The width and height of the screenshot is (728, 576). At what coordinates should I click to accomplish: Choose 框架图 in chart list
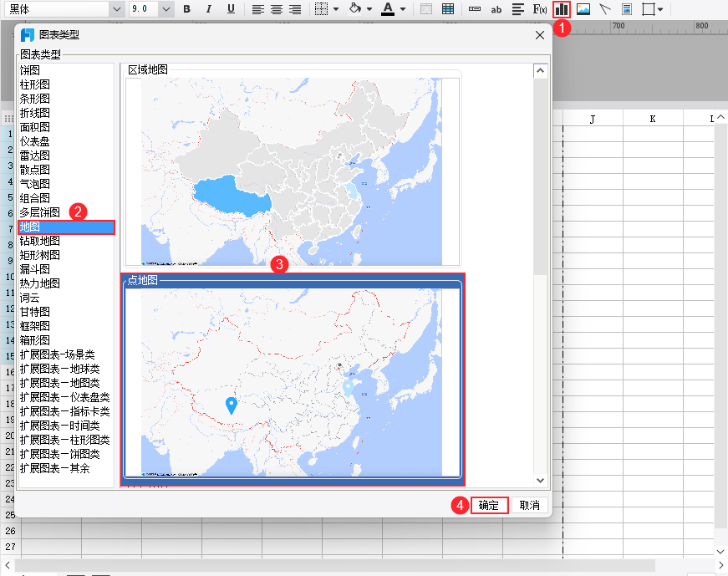pyautogui.click(x=35, y=326)
